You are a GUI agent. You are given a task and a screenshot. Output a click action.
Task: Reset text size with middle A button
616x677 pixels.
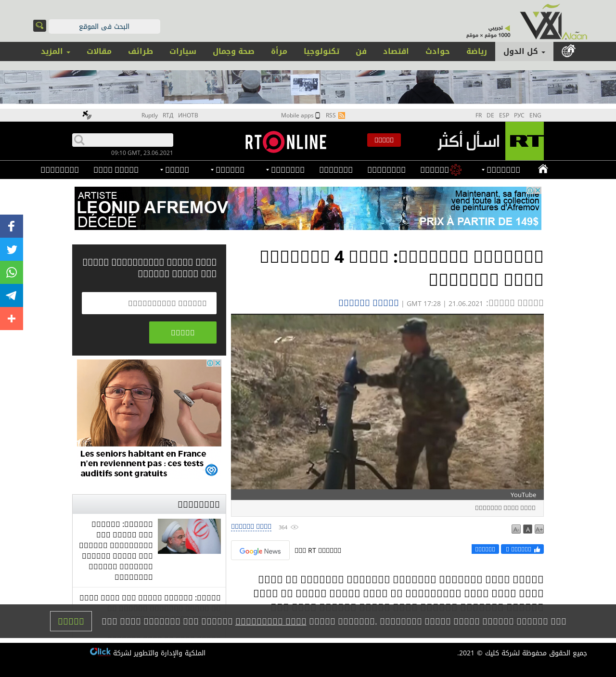point(527,529)
